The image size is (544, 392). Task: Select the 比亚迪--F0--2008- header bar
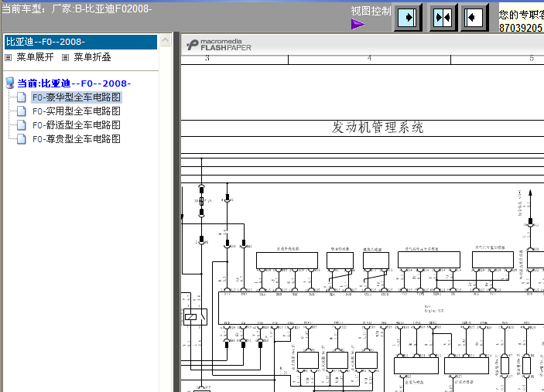coord(80,42)
